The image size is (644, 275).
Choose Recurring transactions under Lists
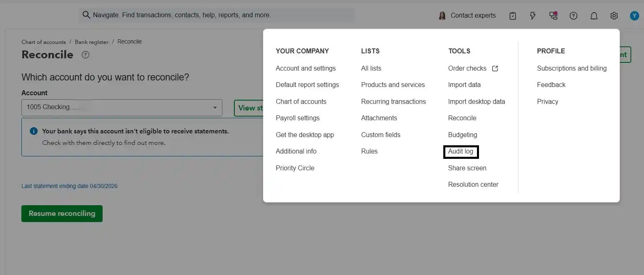pyautogui.click(x=393, y=101)
